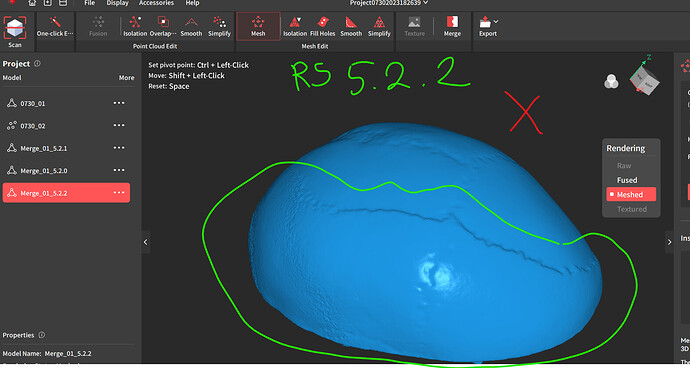The width and height of the screenshot is (690, 368).
Task: Apply Smooth under Point Cloud Edit
Action: [191, 26]
